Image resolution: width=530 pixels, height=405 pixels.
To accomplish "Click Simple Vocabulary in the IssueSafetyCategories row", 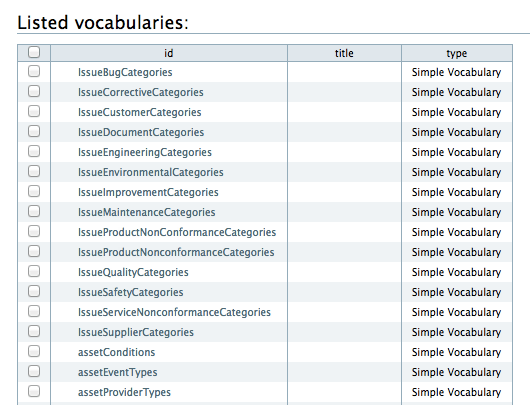I will [456, 292].
